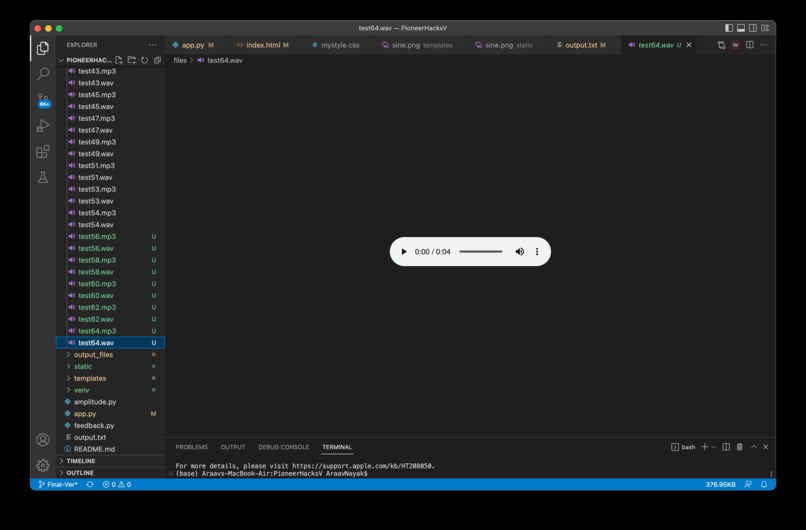The height and width of the screenshot is (530, 806).
Task: Open the Search view in activity bar
Action: tap(43, 74)
